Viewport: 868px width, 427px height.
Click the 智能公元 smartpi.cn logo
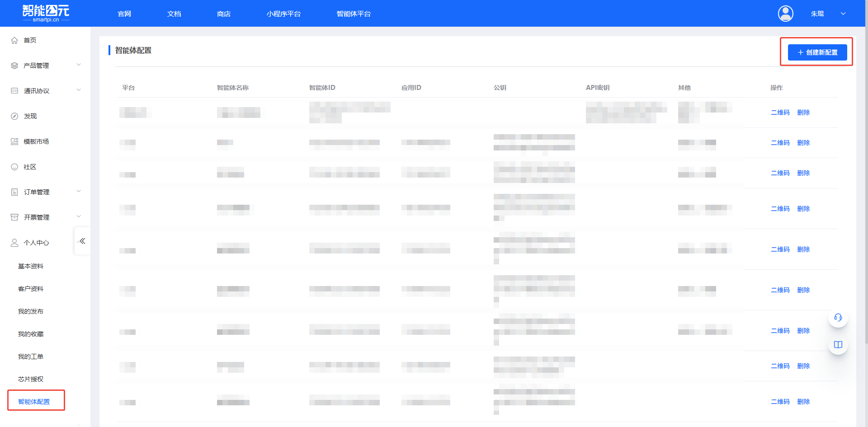pyautogui.click(x=46, y=13)
